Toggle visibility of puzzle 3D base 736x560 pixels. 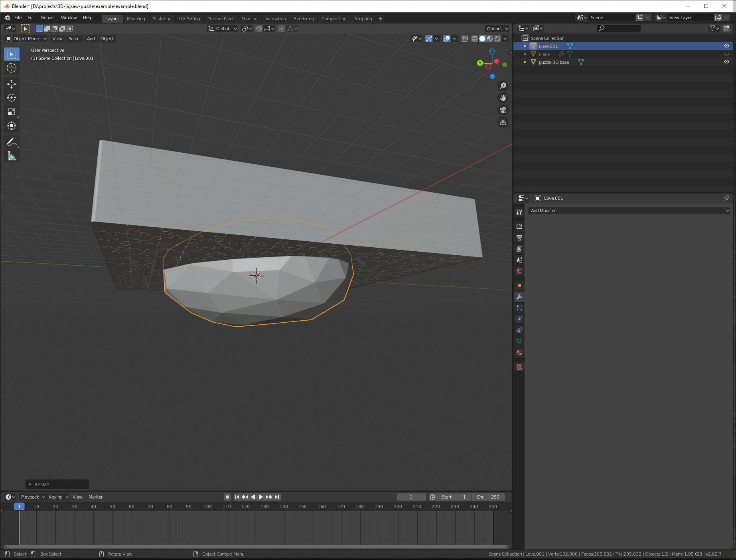(726, 62)
